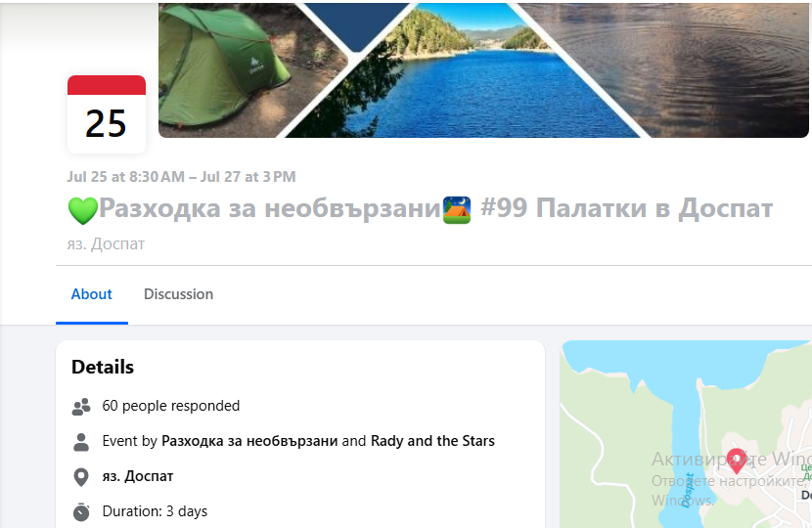
Task: Click the duration stopwatch icon
Action: pyautogui.click(x=81, y=512)
